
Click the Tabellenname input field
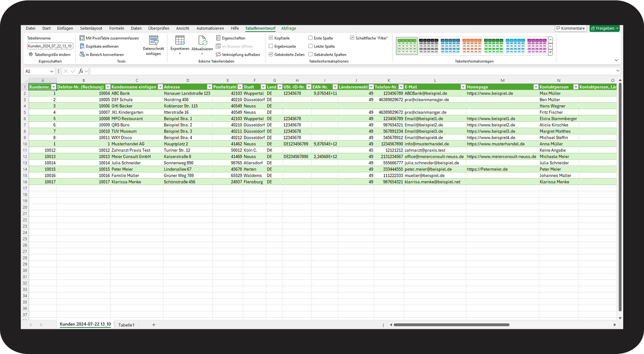point(50,46)
